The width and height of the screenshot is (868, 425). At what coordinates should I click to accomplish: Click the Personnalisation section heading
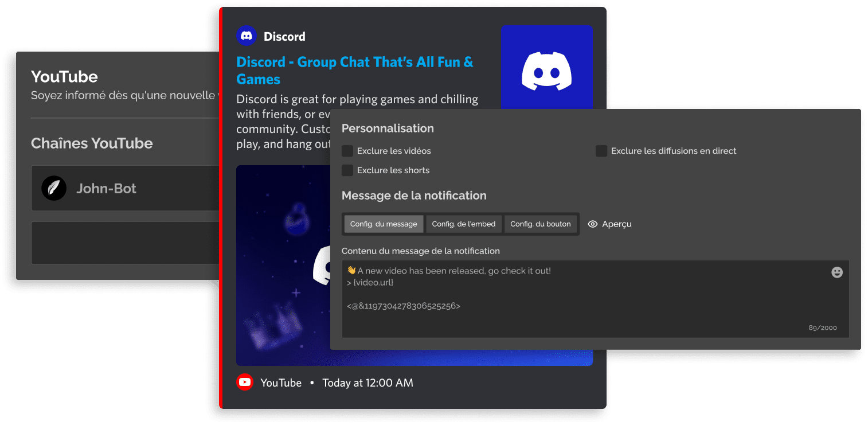(388, 128)
